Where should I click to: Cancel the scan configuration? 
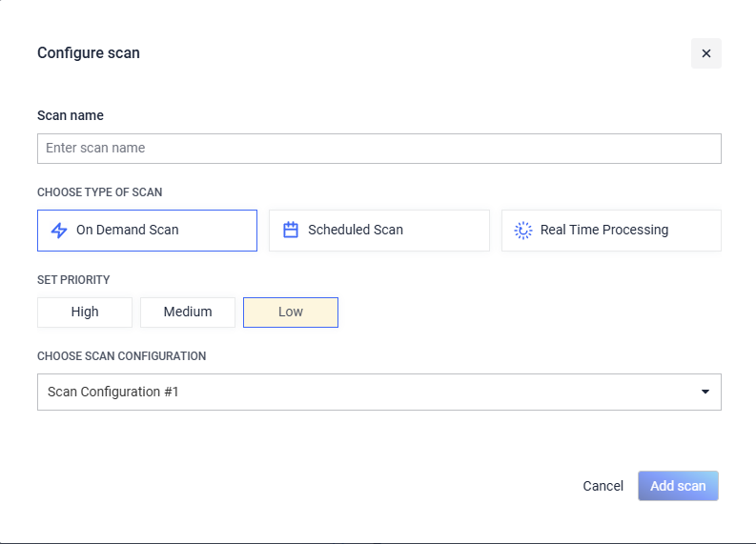[x=603, y=486]
